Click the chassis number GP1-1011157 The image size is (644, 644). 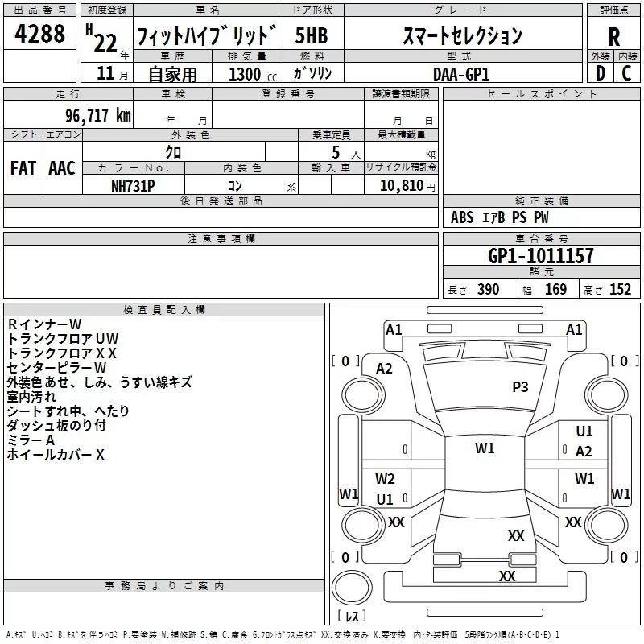[541, 256]
